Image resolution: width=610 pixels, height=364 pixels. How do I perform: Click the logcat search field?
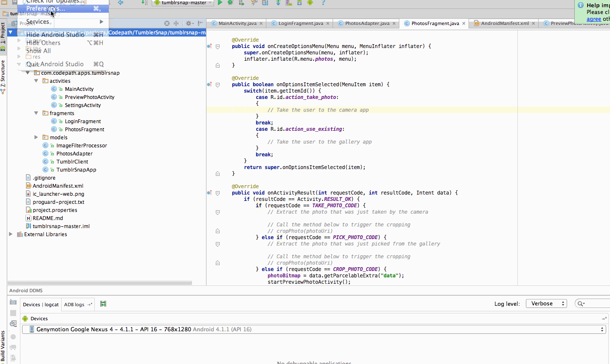tap(592, 303)
